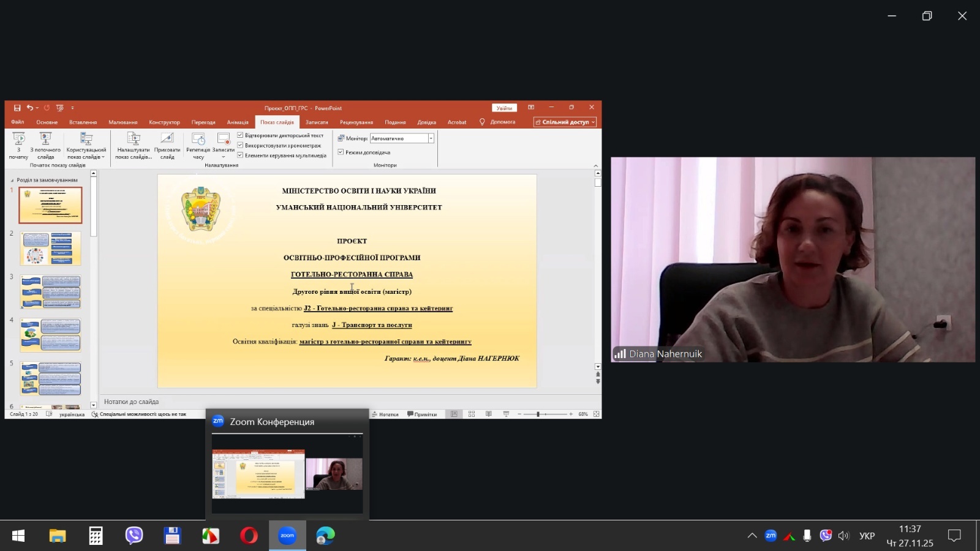Viewport: 980px width, 551px height.
Task: Open reading view from status bar
Action: click(x=489, y=414)
